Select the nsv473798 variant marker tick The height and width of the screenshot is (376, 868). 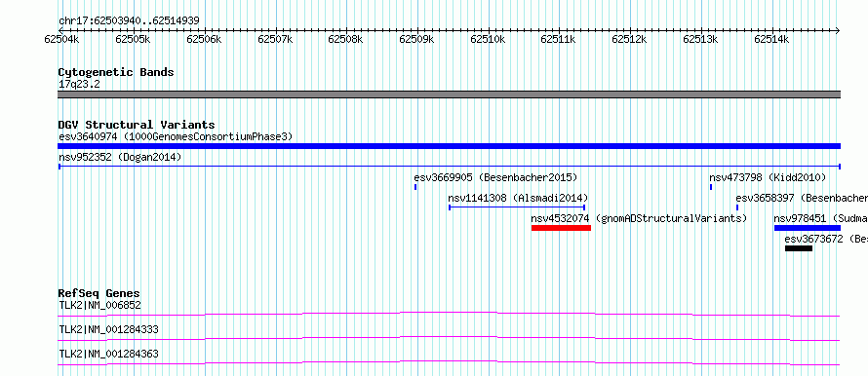point(711,187)
